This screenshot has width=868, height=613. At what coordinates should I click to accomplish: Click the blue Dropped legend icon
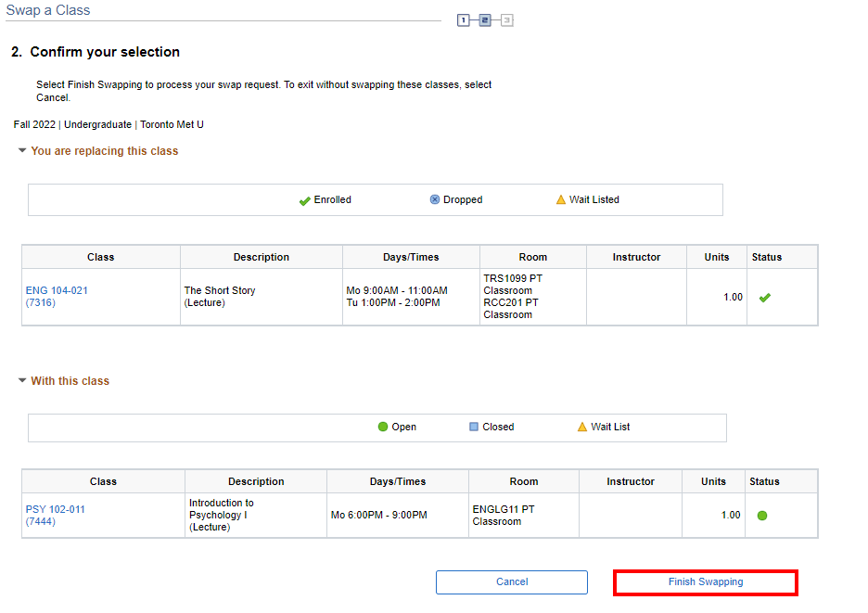[x=435, y=200]
